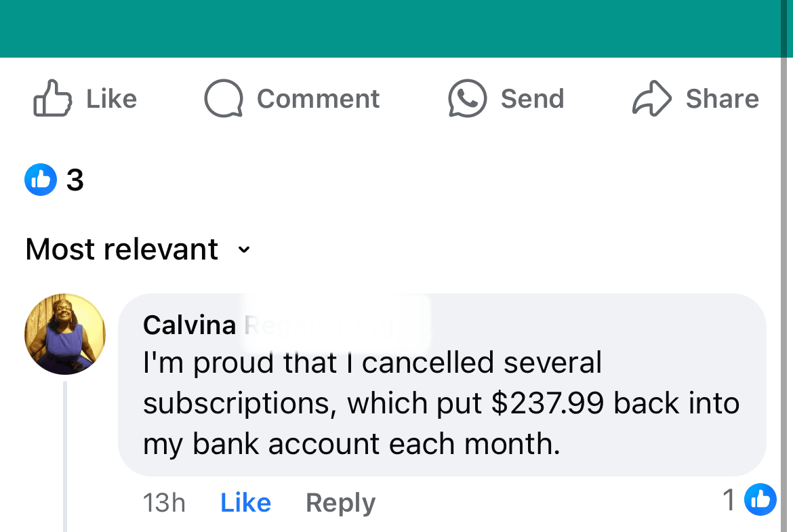Click the Send text label
The height and width of the screenshot is (532, 793).
[x=533, y=99]
